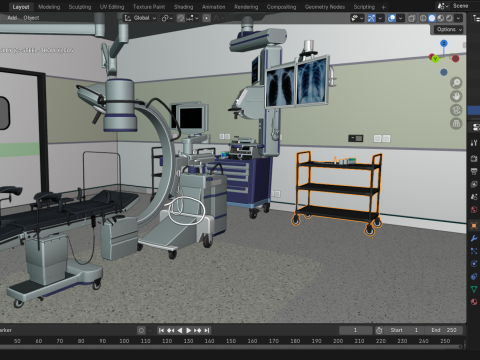Image resolution: width=480 pixels, height=360 pixels.
Task: Open the Render properties tab
Action: click(x=474, y=158)
